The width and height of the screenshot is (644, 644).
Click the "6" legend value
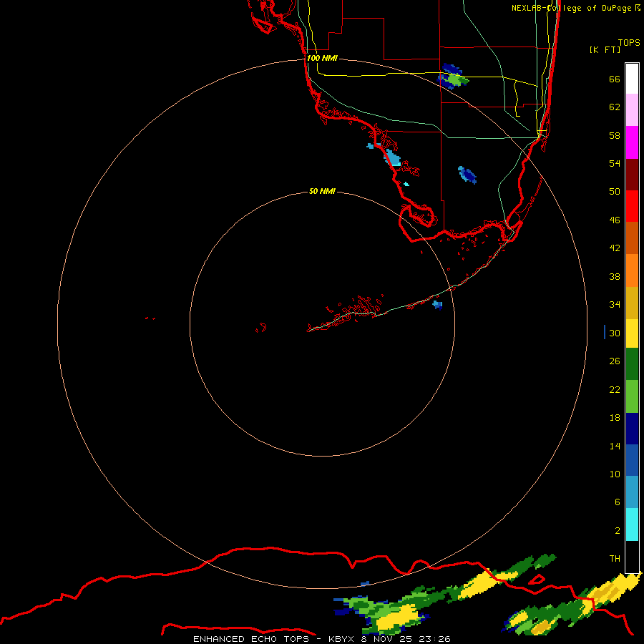tap(618, 502)
